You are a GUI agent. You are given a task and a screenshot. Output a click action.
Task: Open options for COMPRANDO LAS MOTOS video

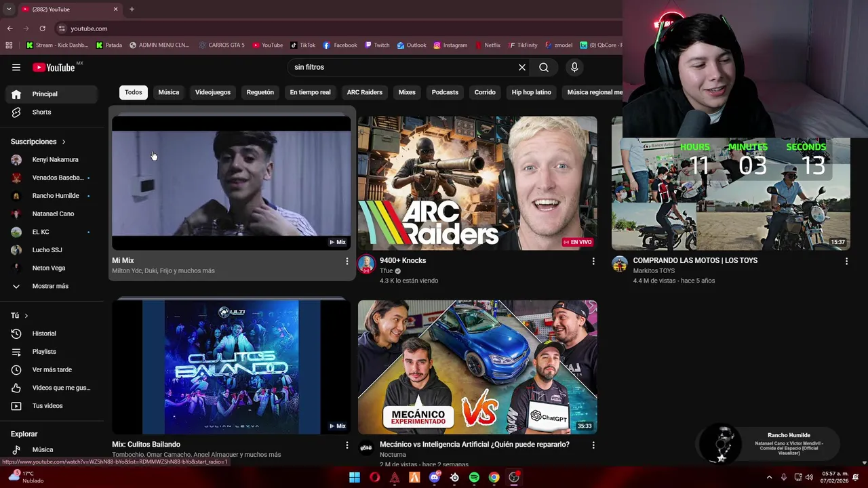coord(846,261)
